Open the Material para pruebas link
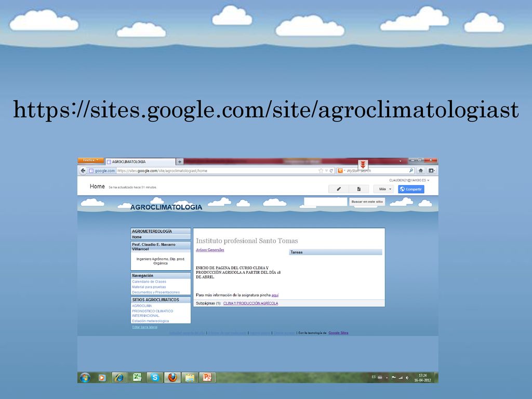This screenshot has width=532, height=399. click(149, 287)
